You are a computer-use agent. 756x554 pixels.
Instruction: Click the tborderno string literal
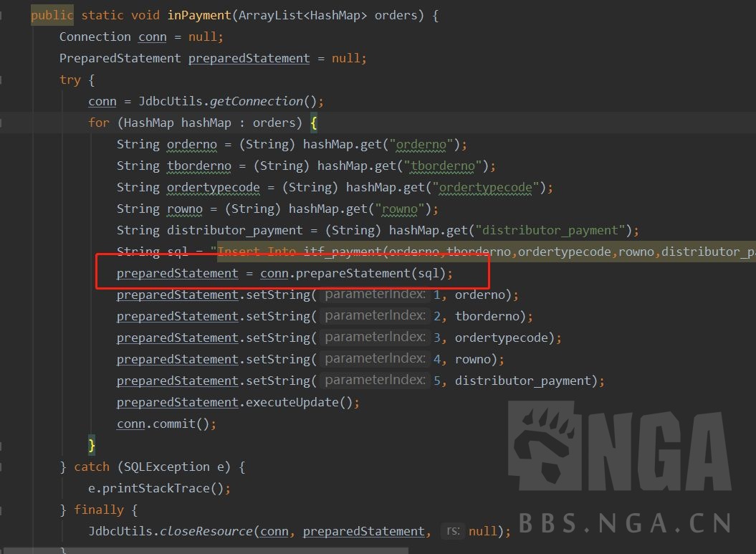[x=444, y=166]
